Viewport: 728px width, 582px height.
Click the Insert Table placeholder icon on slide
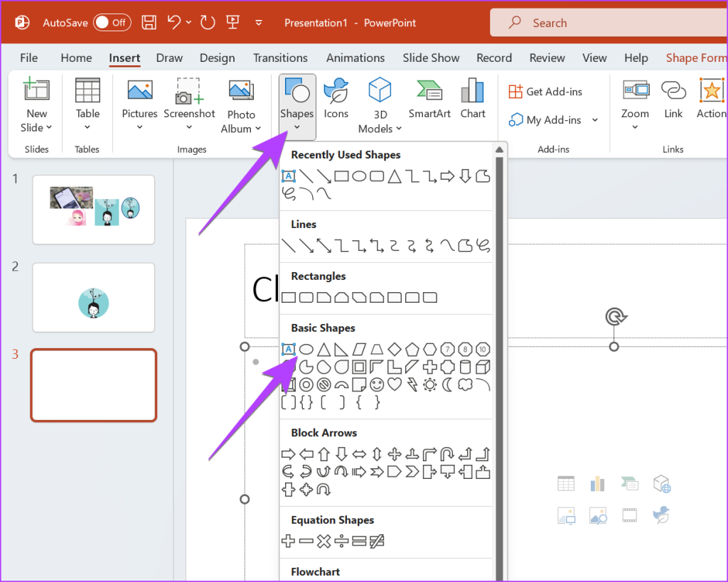(566, 484)
